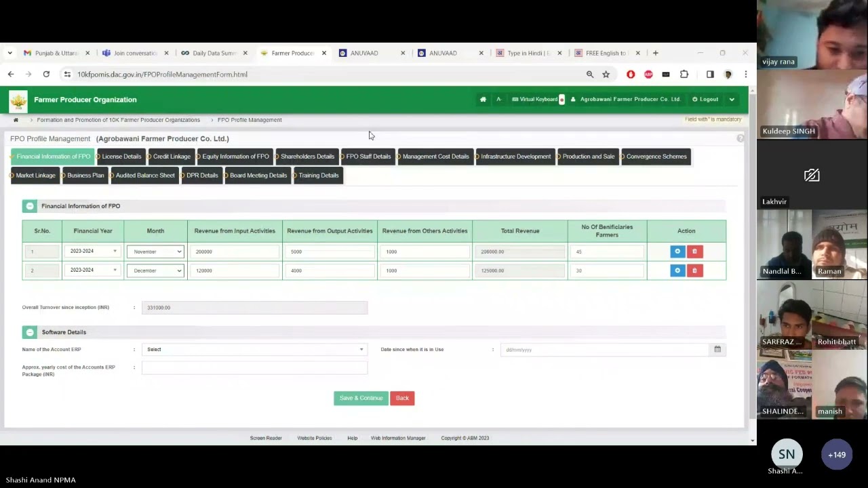Open the Screen Reader footer link
The image size is (868, 488).
[x=266, y=439]
